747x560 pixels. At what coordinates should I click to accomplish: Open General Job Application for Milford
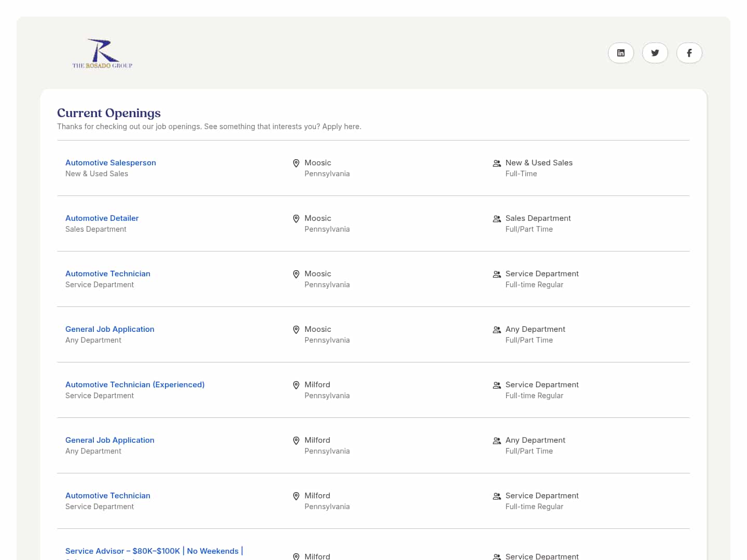[109, 440]
